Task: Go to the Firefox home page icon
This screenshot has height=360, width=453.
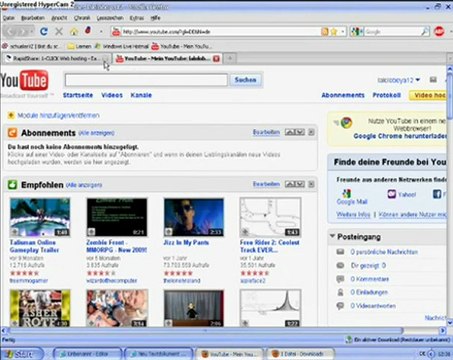Action: [74, 32]
